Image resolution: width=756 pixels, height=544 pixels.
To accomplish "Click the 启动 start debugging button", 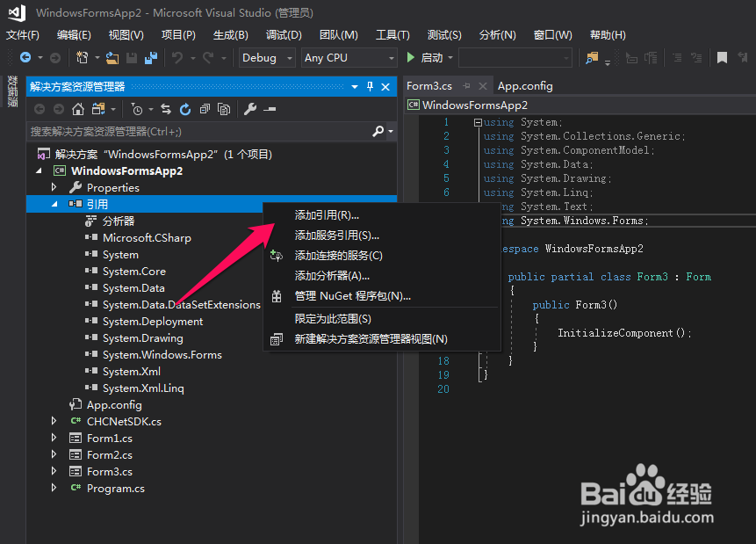I will pos(424,58).
